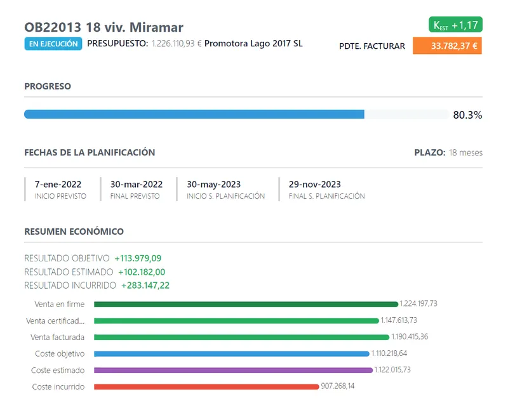This screenshot has width=508, height=420.
Task: Click the value 1.224.197,73
Action: tap(418, 303)
